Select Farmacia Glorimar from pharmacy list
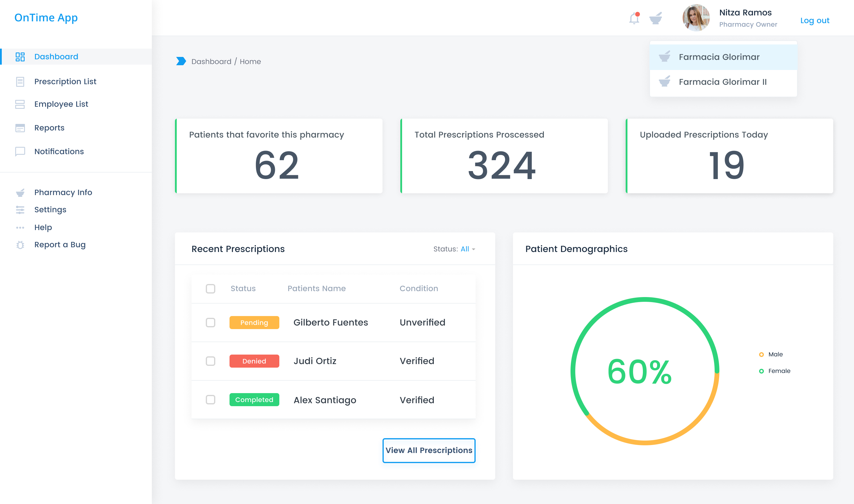The width and height of the screenshot is (854, 504). point(723,57)
